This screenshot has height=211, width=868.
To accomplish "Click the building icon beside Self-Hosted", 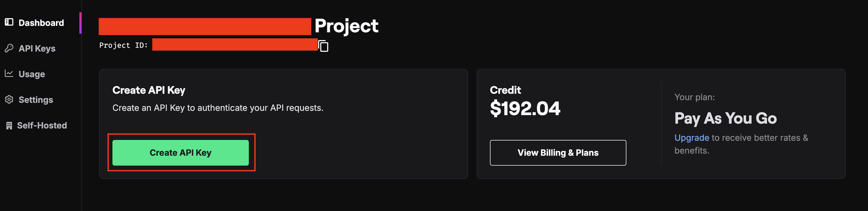I will 9,126.
